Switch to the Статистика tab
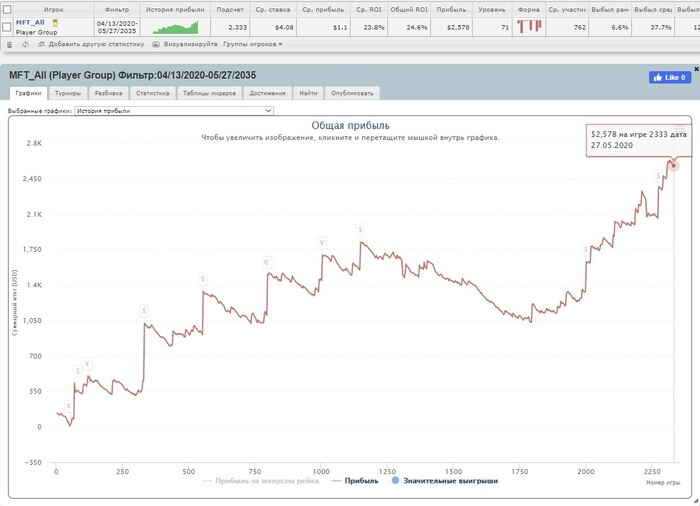 (153, 93)
